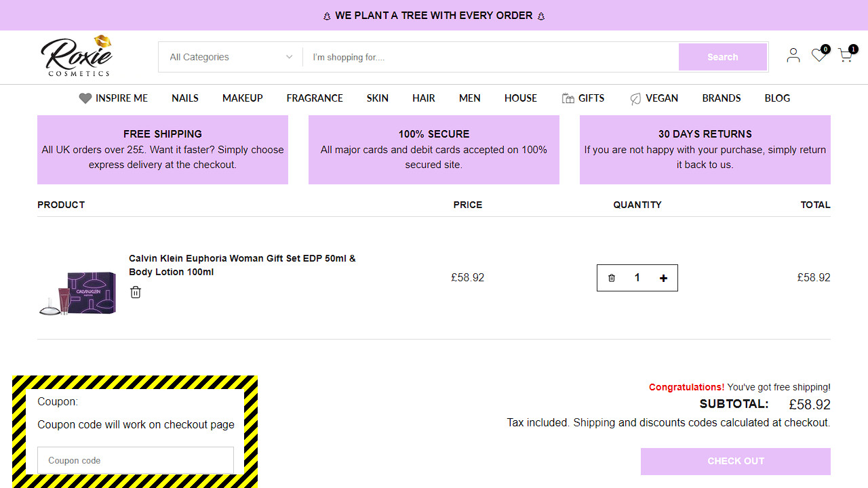The height and width of the screenshot is (488, 868).
Task: Open the Calvin Klein Euphoria product link
Action: click(242, 265)
